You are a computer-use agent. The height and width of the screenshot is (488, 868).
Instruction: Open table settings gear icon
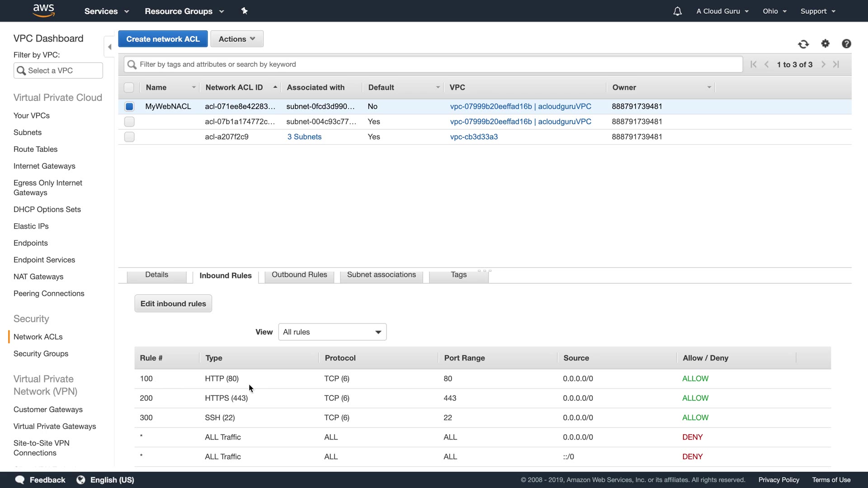tap(826, 43)
